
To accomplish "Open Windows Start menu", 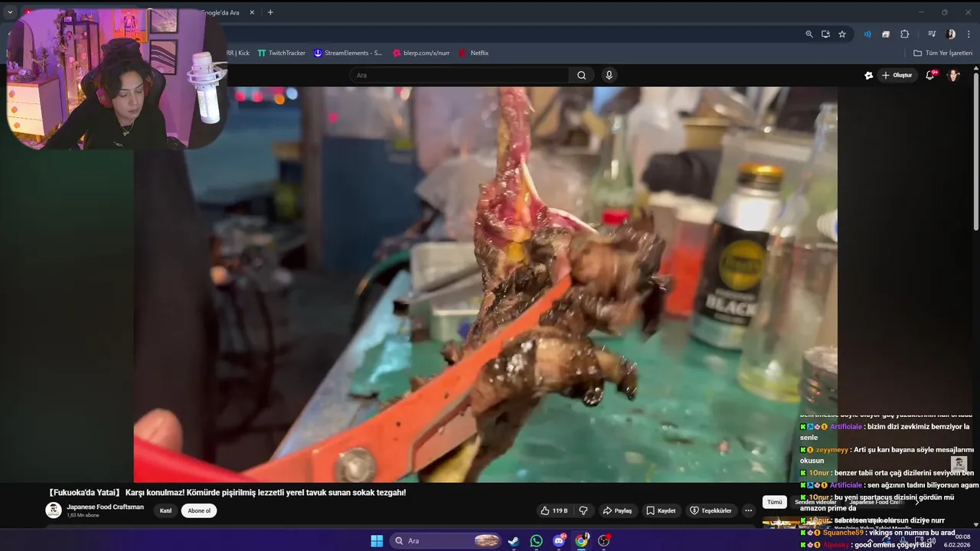I will pyautogui.click(x=377, y=541).
